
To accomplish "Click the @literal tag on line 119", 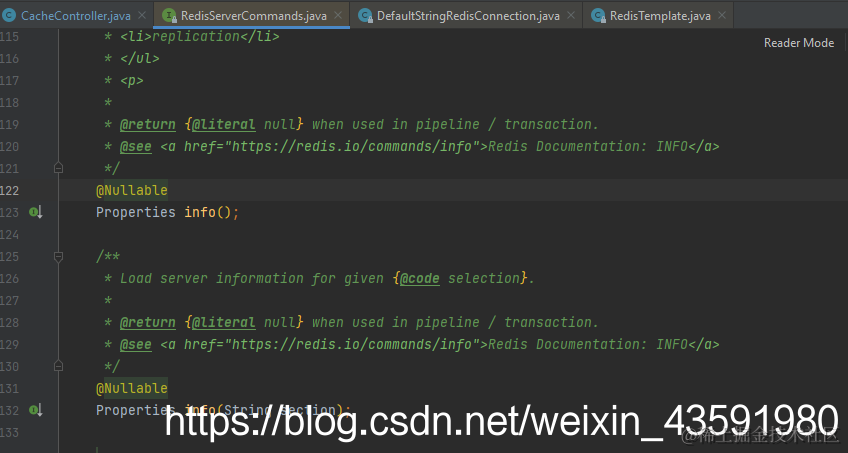I will (223, 124).
